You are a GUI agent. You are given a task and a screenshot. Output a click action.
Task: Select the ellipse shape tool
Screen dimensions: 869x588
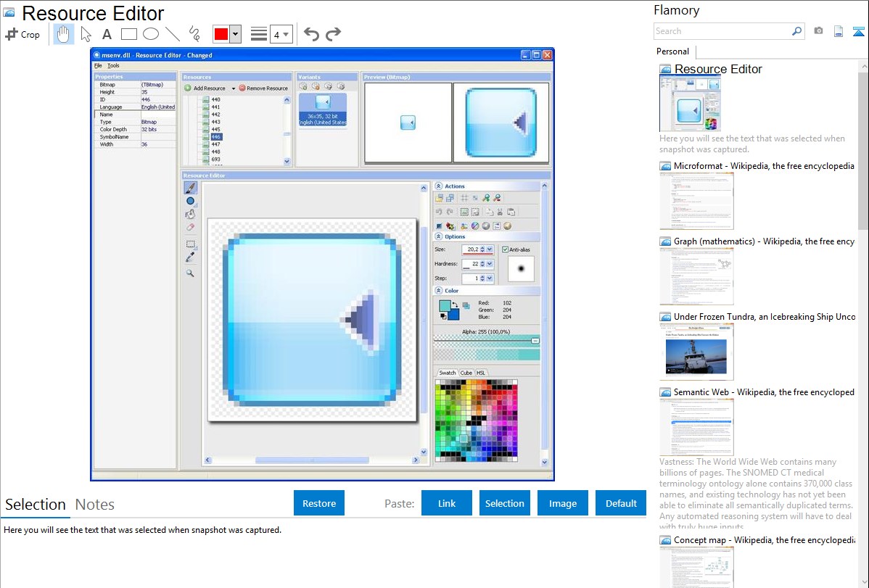tap(151, 34)
